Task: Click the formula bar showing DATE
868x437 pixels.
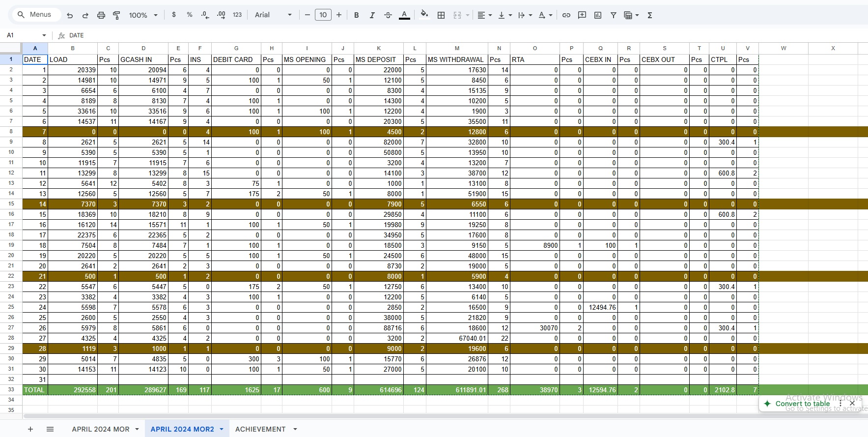Action: click(x=467, y=35)
